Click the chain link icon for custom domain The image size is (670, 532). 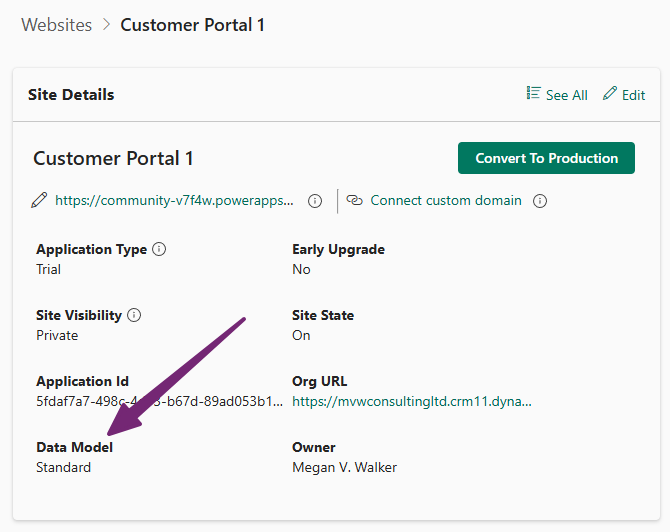354,200
